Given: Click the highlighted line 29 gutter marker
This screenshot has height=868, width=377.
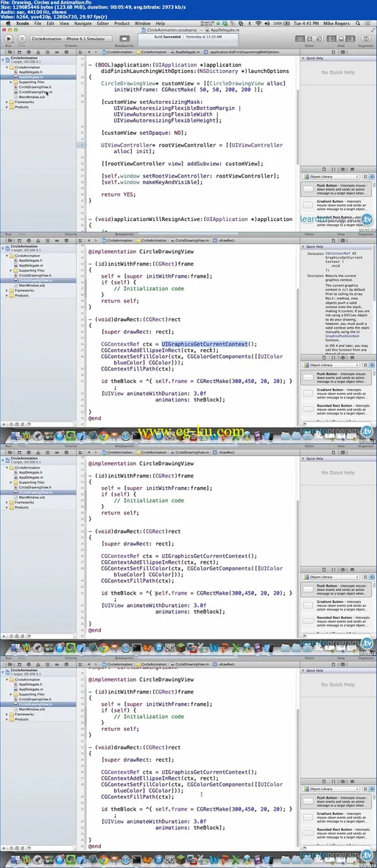Looking at the screenshot, I should point(82,145).
